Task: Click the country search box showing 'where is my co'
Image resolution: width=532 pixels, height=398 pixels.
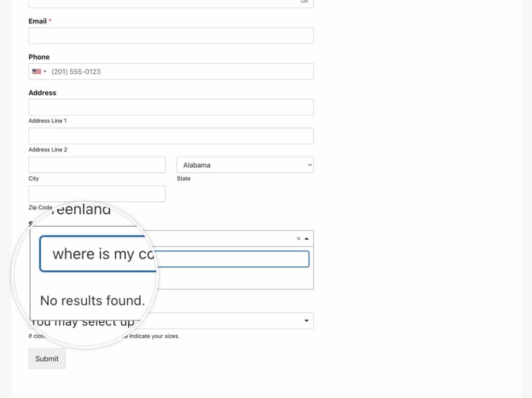Action: 174,258
